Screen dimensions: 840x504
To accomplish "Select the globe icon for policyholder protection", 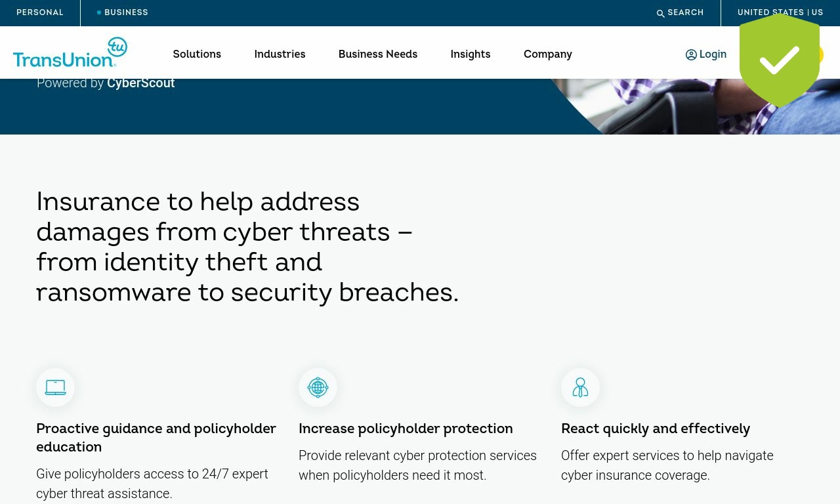I will [318, 387].
